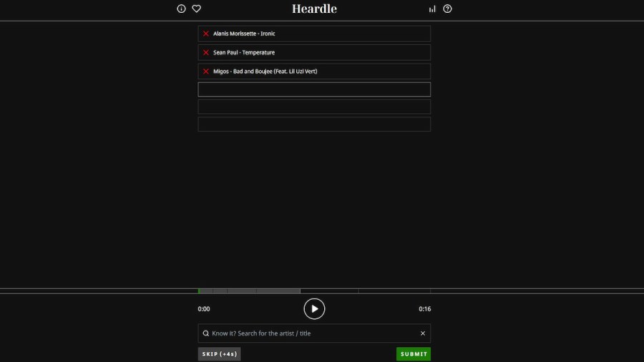The width and height of the screenshot is (644, 362).
Task: Click the red X beside Migos guess
Action: point(206,72)
